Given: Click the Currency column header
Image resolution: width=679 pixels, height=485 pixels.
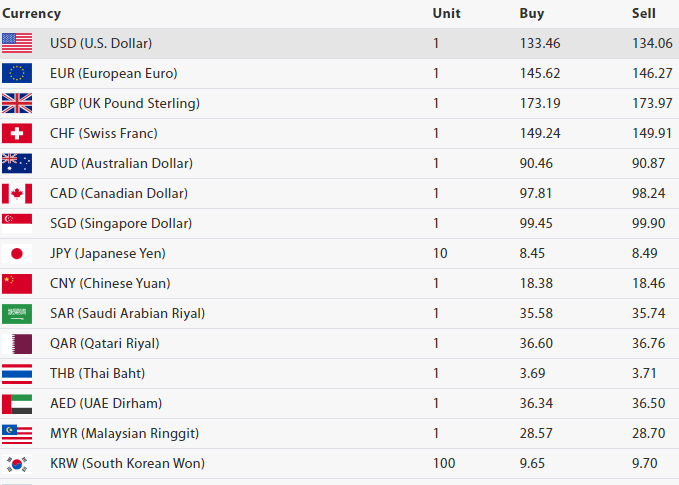Looking at the screenshot, I should coord(31,14).
